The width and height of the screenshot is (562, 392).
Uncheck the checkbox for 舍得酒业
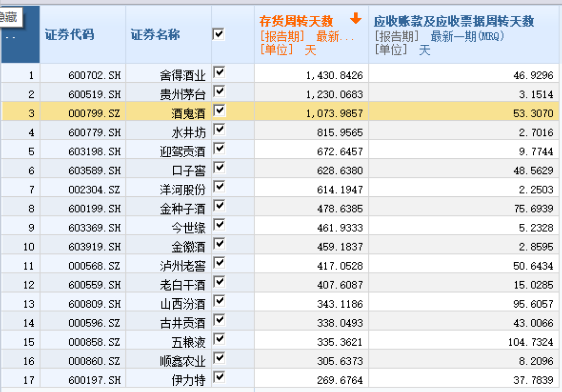pos(219,72)
